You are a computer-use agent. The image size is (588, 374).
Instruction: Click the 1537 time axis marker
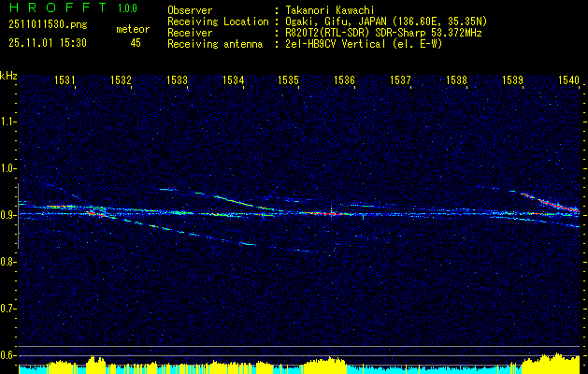tap(400, 79)
